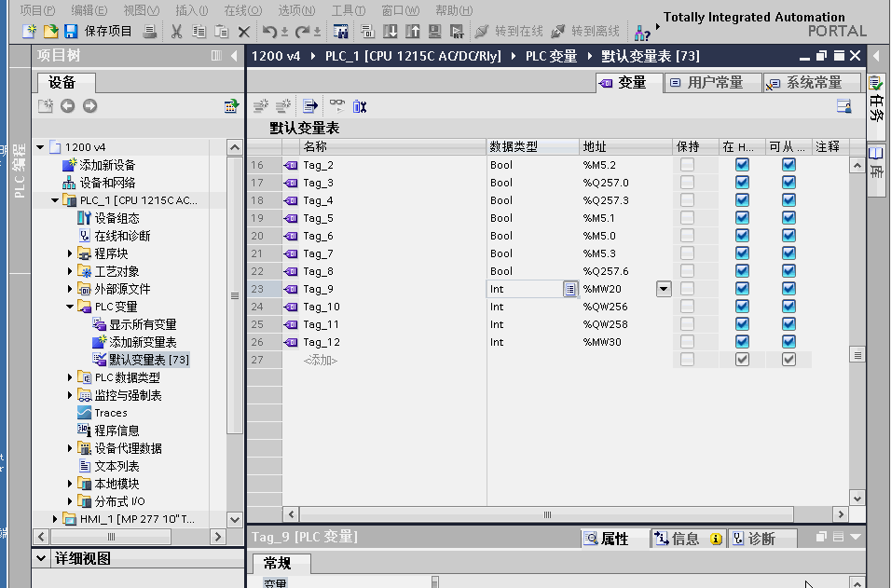891x588 pixels.
Task: Switch to the 系统常量 tab
Action: coord(812,83)
